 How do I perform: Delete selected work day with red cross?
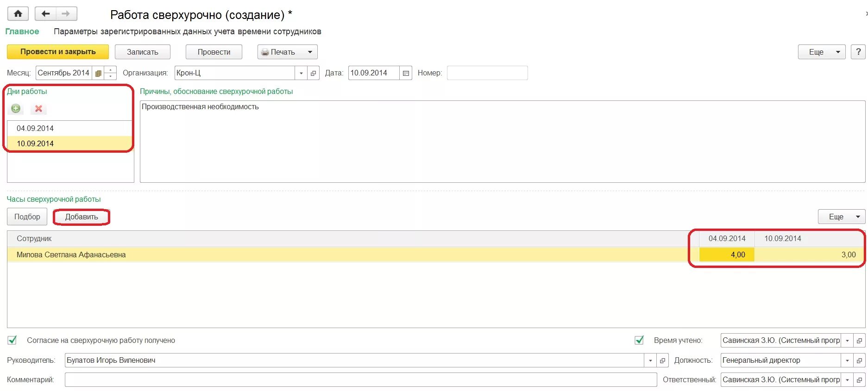38,109
